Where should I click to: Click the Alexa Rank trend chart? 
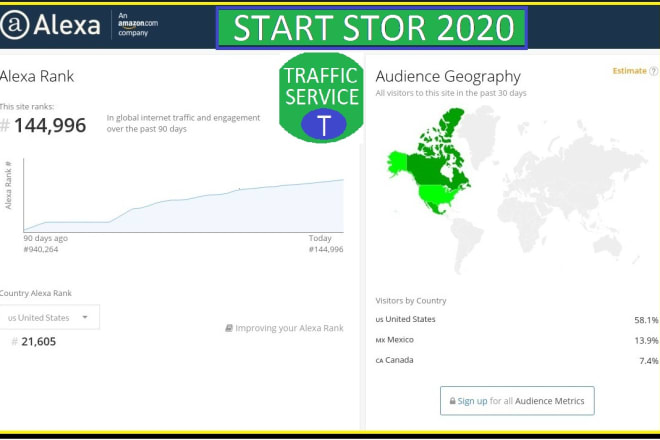pyautogui.click(x=184, y=195)
